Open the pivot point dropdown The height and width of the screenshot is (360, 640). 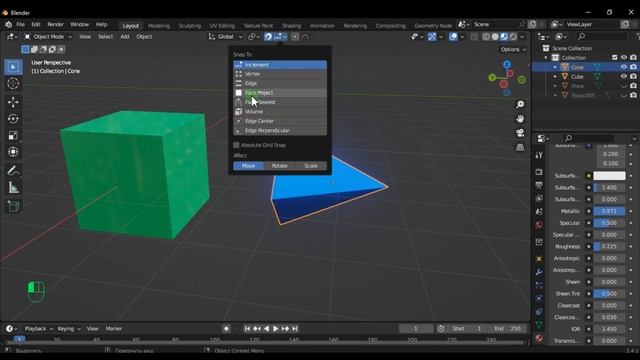tap(254, 37)
